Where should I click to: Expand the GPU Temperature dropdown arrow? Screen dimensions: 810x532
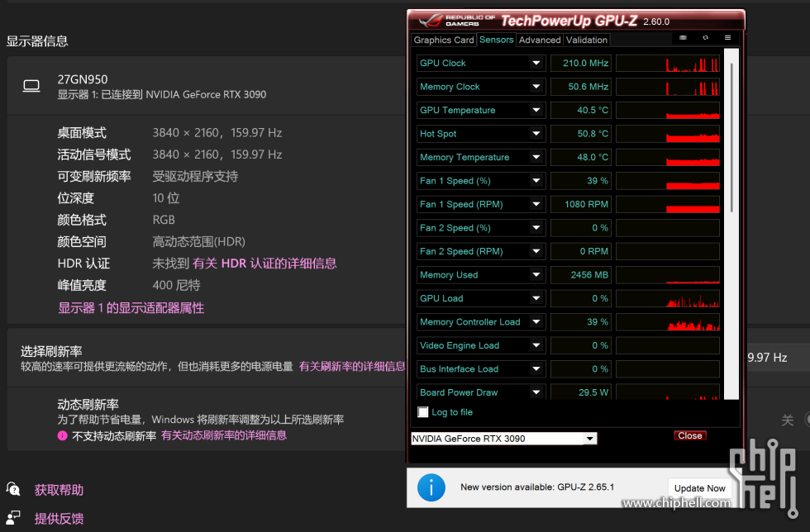coord(536,110)
